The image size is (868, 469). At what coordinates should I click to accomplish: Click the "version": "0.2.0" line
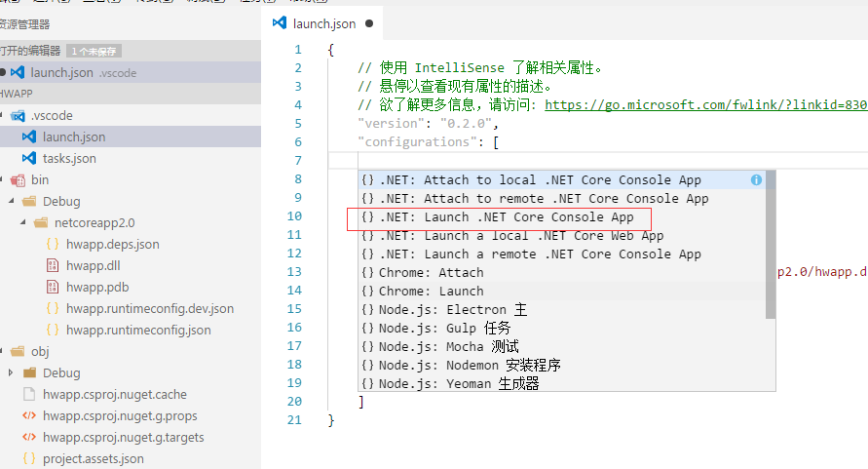(x=428, y=123)
